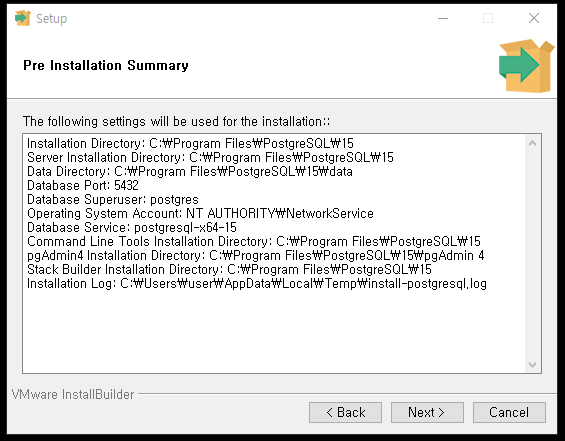Go back with the Back button
This screenshot has height=441, width=565.
[345, 412]
